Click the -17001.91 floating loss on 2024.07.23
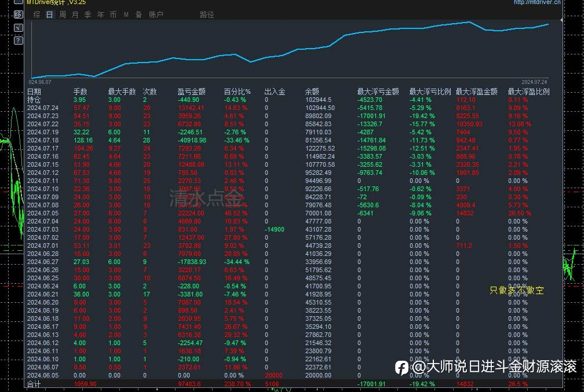This screenshot has width=584, height=392. (371, 116)
